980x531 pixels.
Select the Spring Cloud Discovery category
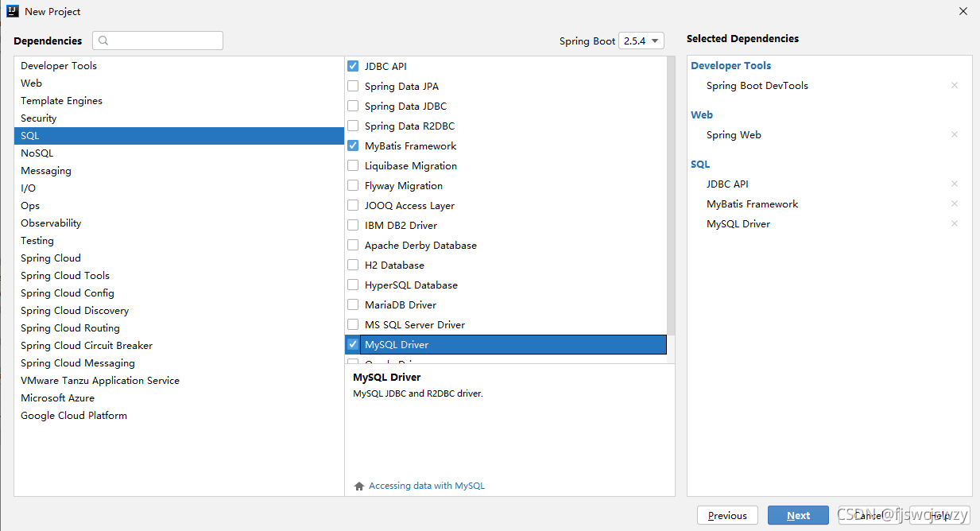tap(179, 310)
